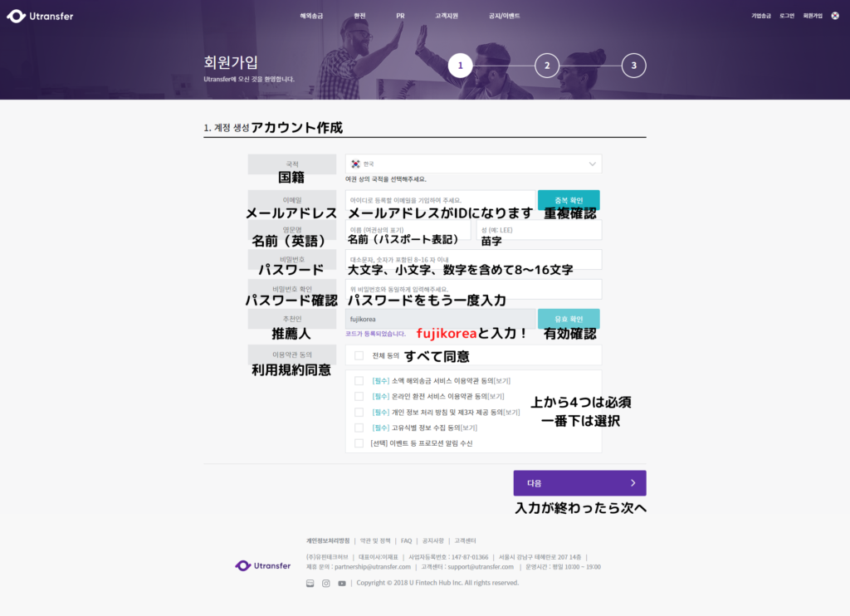Click the password confirmation input field
Image resolution: width=850 pixels, height=616 pixels.
[473, 290]
